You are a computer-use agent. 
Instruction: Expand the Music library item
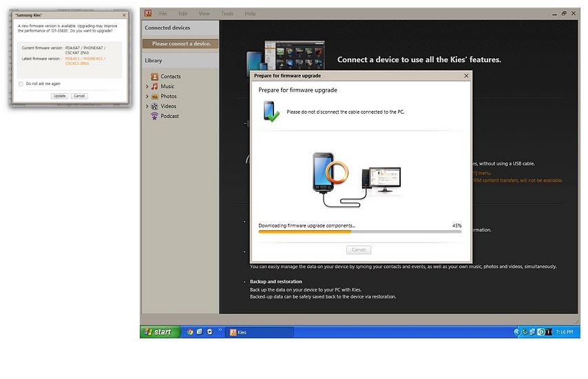[147, 86]
